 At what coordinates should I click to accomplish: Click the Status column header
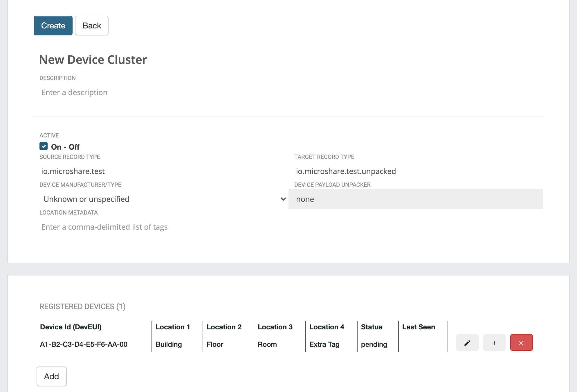click(372, 327)
